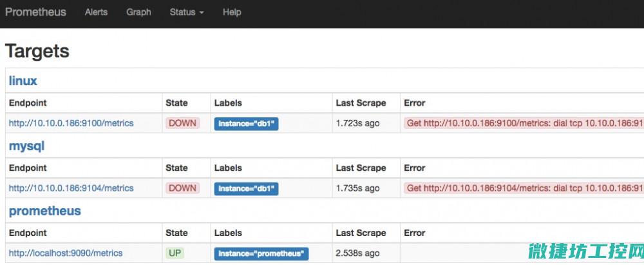Click the error message for port 9100

[524, 123]
